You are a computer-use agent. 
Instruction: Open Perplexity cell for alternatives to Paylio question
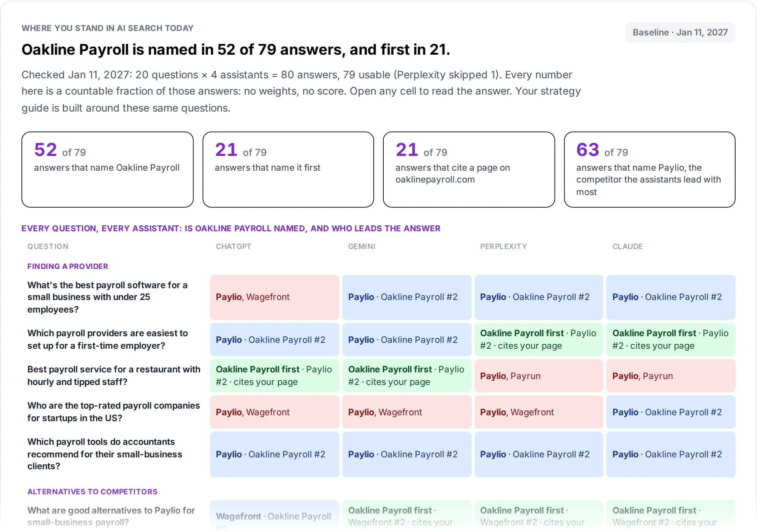click(539, 516)
